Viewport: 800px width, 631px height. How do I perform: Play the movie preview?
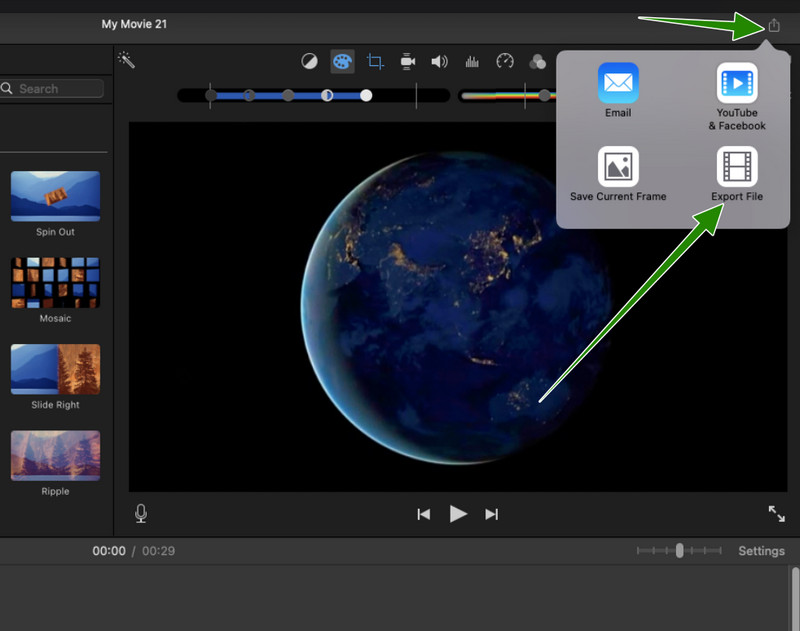[458, 513]
